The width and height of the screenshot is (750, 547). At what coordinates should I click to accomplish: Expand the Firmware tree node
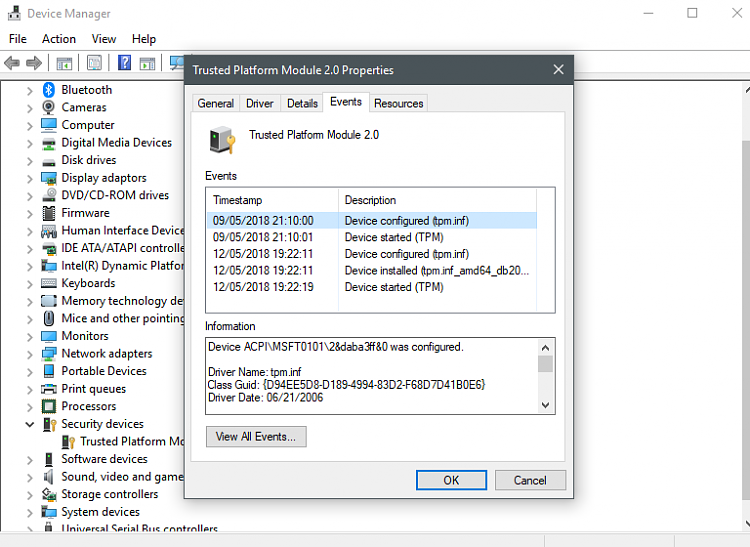tap(30, 214)
